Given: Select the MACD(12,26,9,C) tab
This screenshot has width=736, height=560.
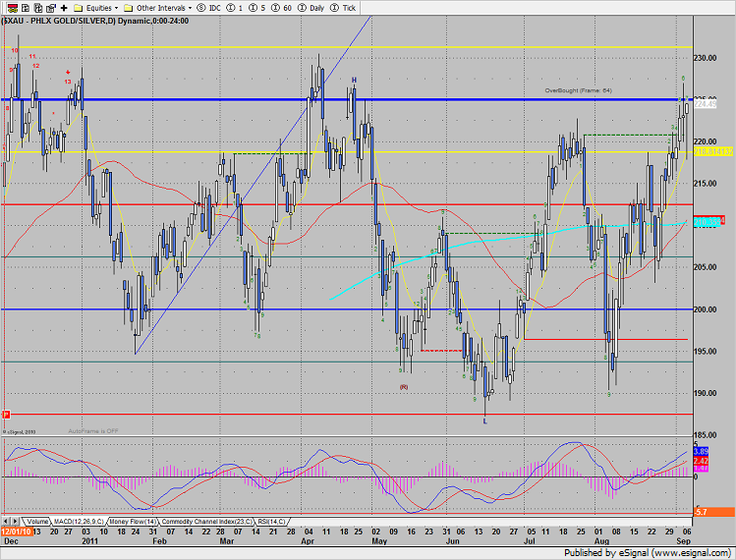Looking at the screenshot, I should pos(79,522).
